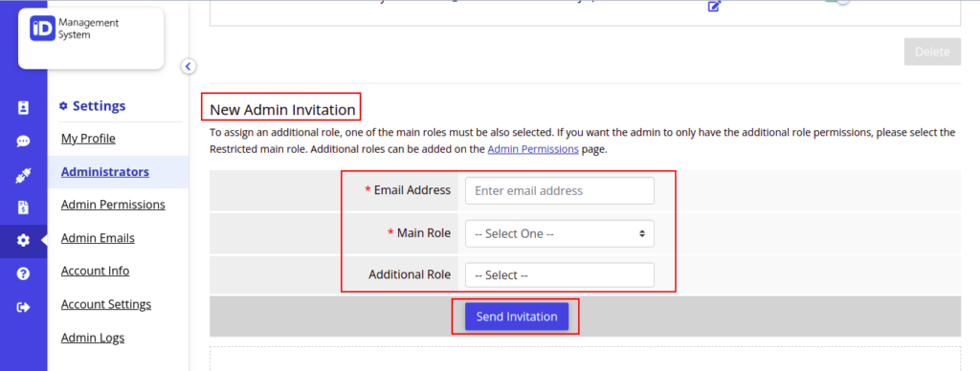Open Admin Emails menu item
Viewport: 980px width, 371px height.
pyautogui.click(x=98, y=238)
